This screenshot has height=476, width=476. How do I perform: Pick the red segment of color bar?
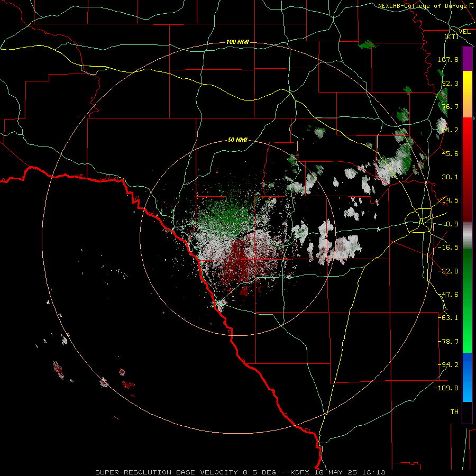tap(467, 170)
